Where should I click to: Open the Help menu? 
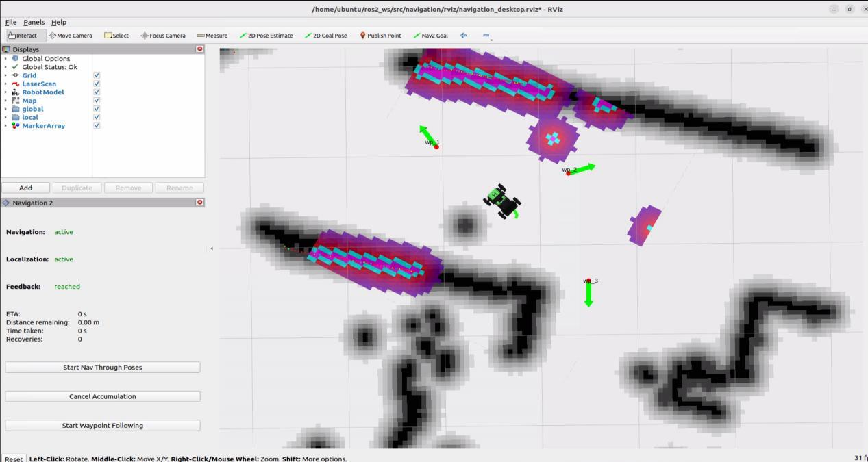coord(59,22)
